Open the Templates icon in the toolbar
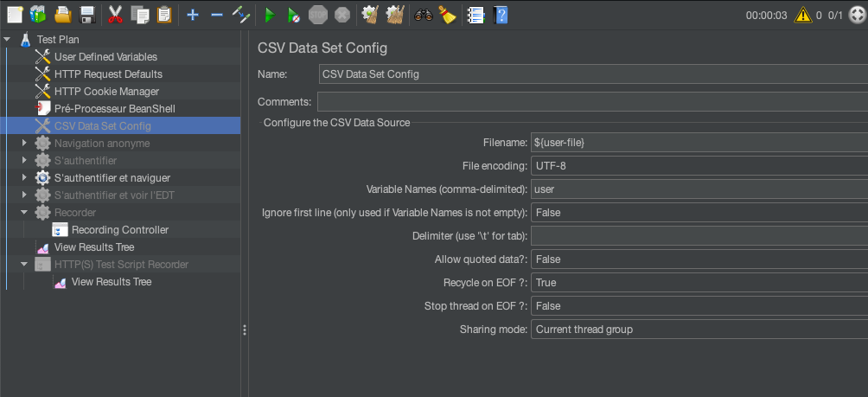 pos(37,15)
